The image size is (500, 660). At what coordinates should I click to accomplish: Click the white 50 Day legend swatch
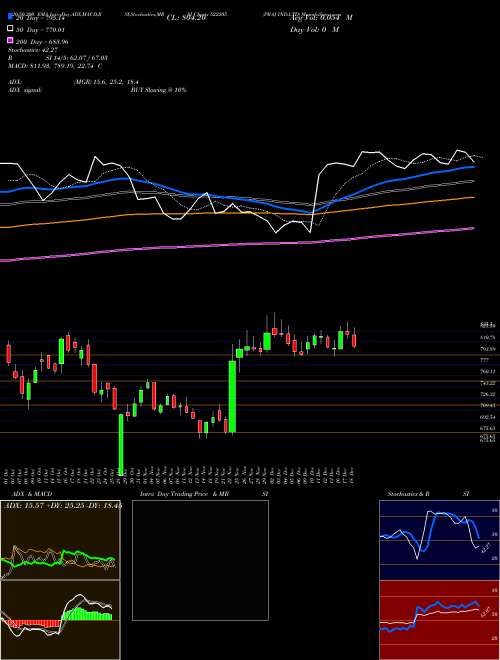coord(10,29)
